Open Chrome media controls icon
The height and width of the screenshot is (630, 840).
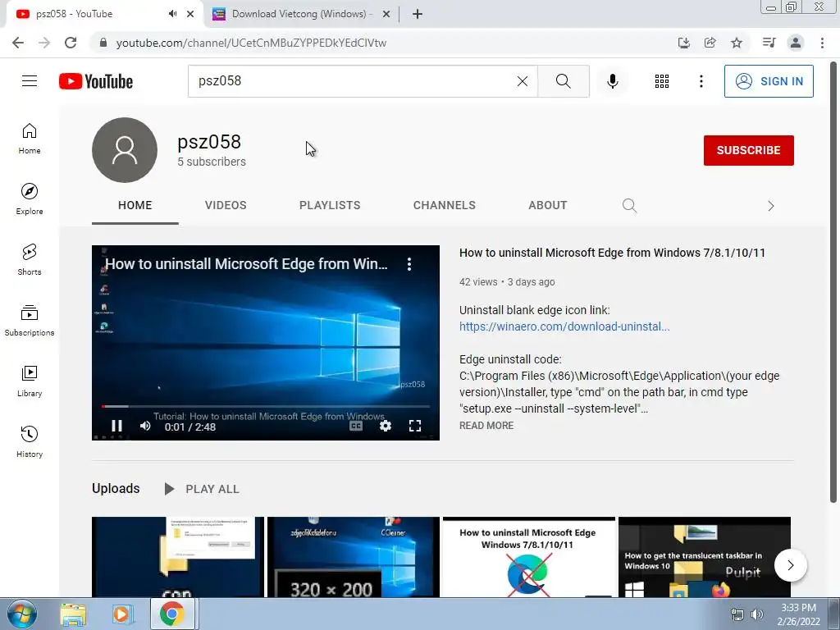769,43
